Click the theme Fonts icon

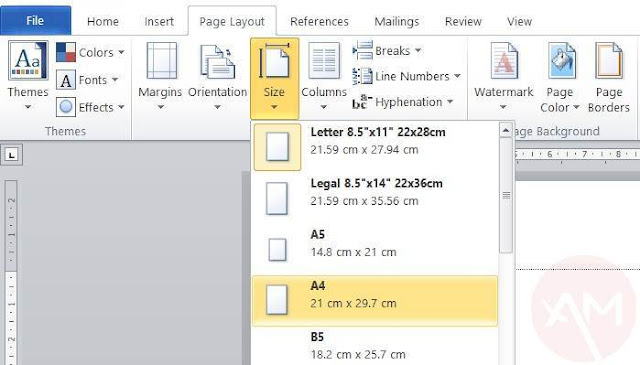[x=66, y=80]
